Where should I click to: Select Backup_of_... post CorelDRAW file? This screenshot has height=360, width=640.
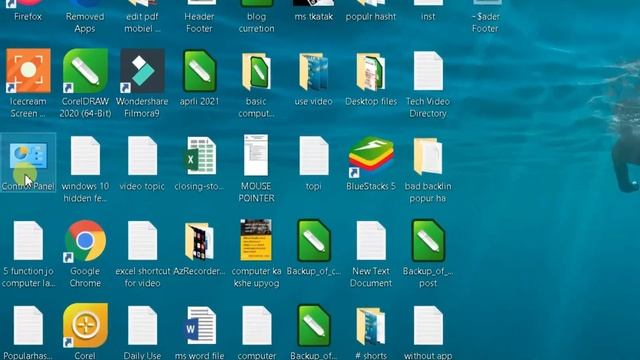[x=428, y=241]
